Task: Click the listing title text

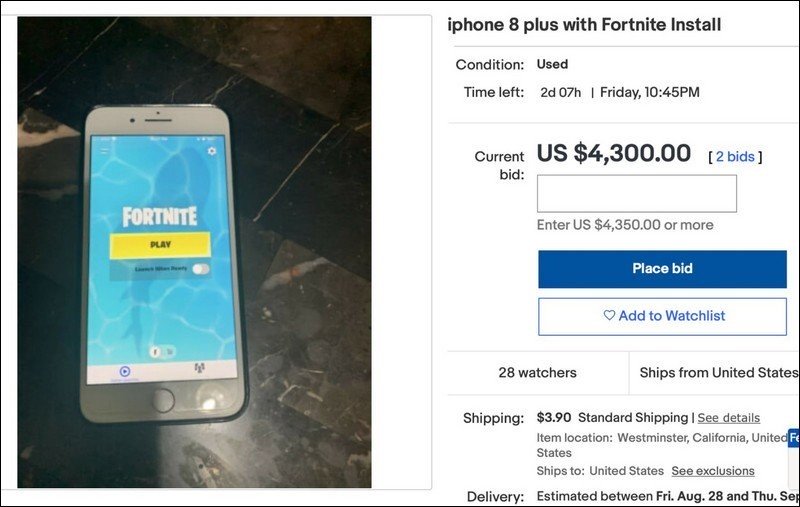Action: 584,25
